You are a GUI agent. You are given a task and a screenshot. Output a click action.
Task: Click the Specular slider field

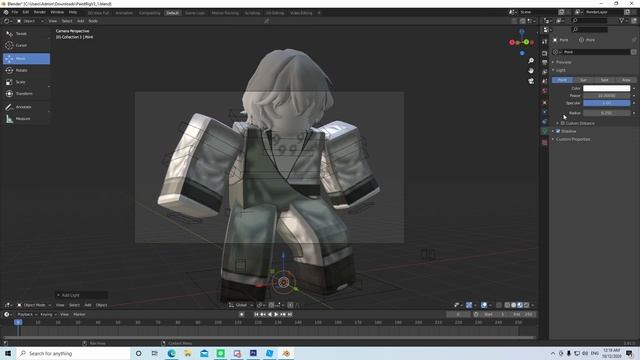(x=607, y=103)
